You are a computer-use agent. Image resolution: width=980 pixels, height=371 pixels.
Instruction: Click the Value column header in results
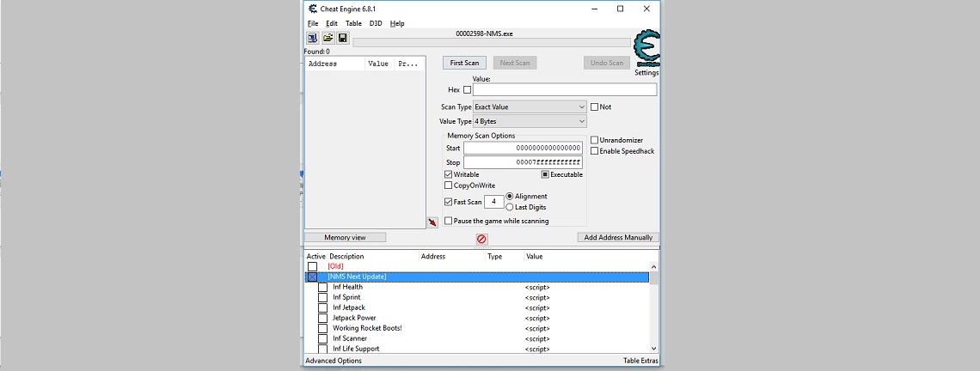379,64
